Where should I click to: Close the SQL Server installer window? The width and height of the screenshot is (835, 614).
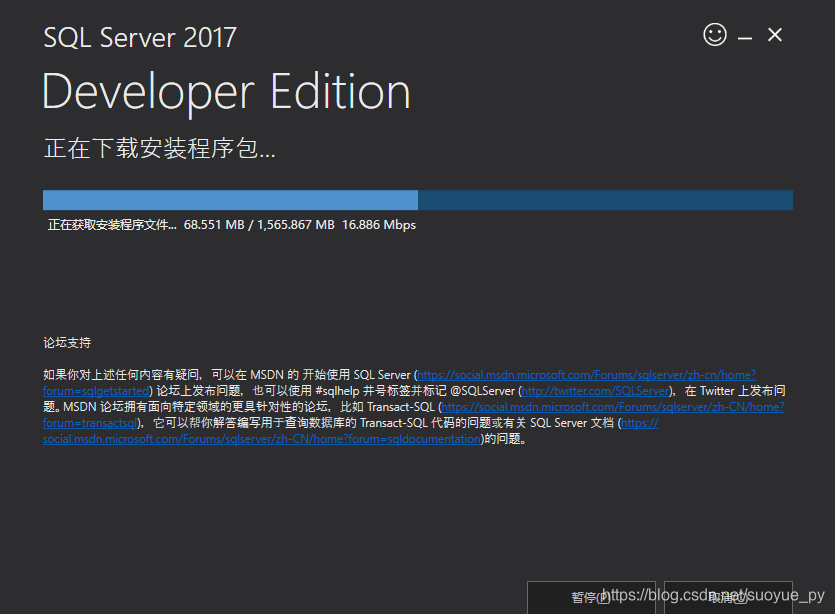(x=775, y=35)
